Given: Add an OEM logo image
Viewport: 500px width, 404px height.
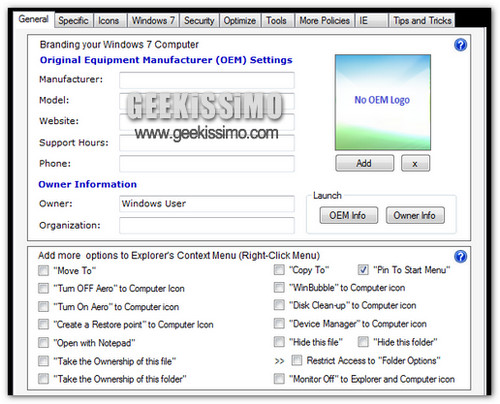Looking at the screenshot, I should 364,163.
